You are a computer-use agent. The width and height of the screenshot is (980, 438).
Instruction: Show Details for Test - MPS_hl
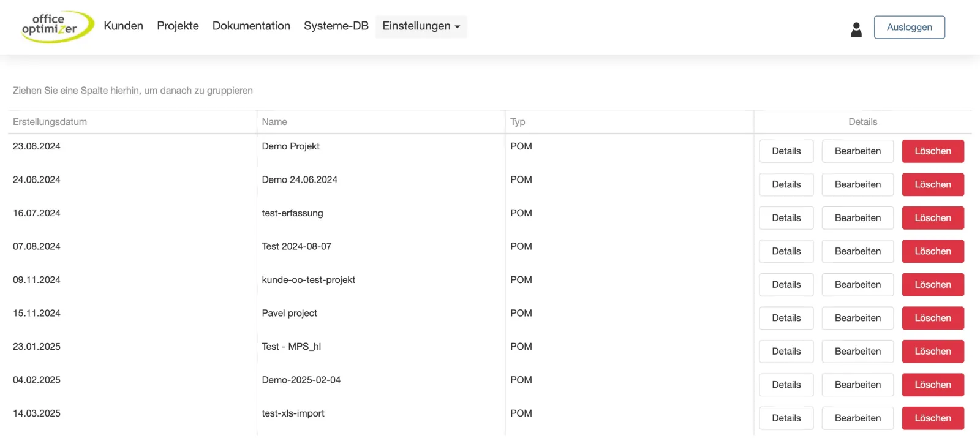[x=786, y=352]
